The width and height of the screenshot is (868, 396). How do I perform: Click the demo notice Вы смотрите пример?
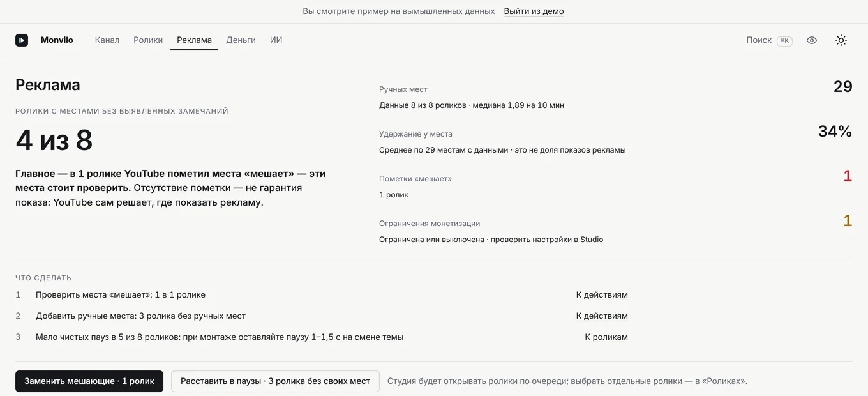point(399,11)
